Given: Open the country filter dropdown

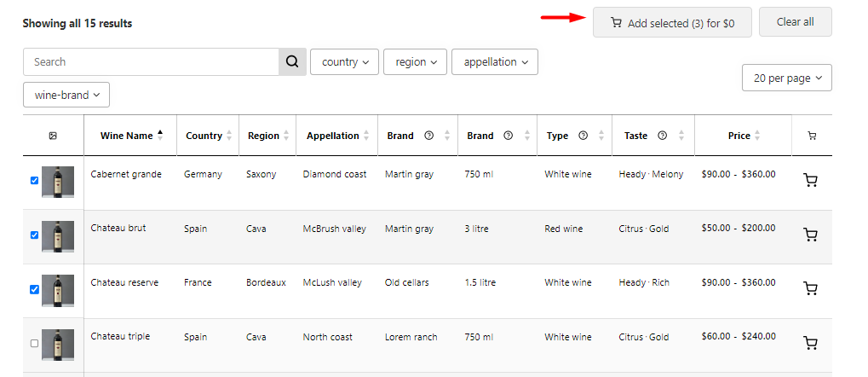Looking at the screenshot, I should coord(344,61).
